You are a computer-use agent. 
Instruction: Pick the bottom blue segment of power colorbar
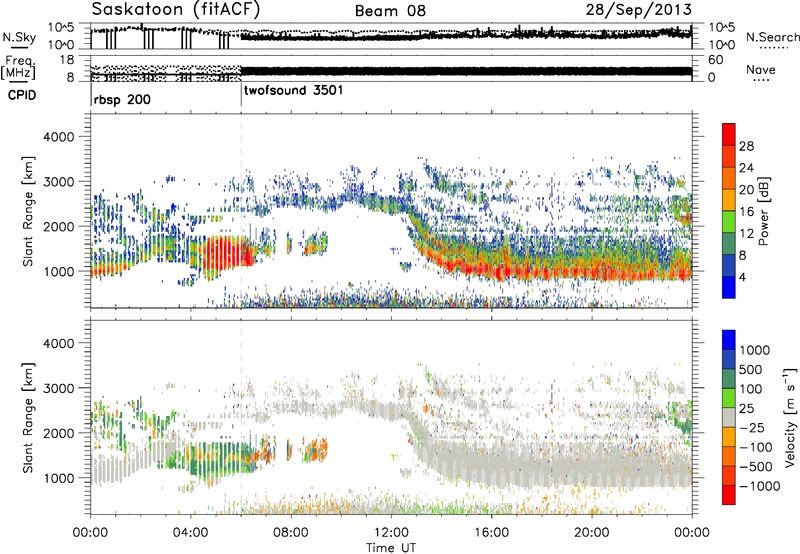[729, 287]
